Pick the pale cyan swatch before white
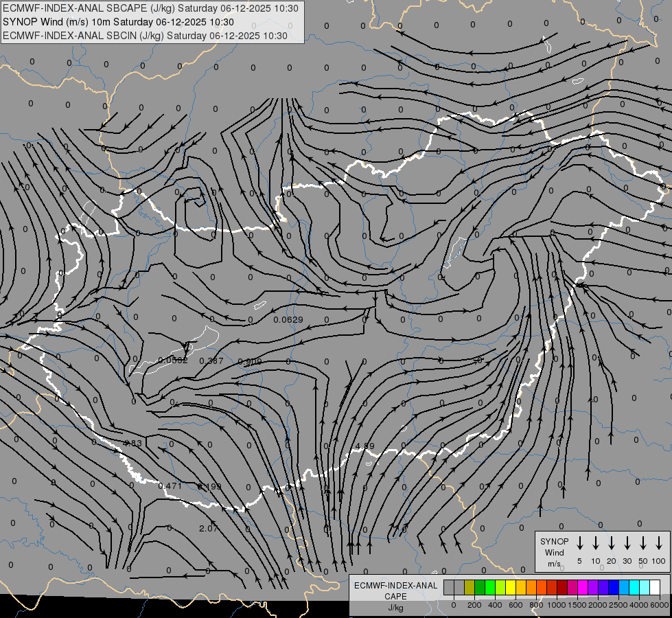672x618 pixels. 644,587
